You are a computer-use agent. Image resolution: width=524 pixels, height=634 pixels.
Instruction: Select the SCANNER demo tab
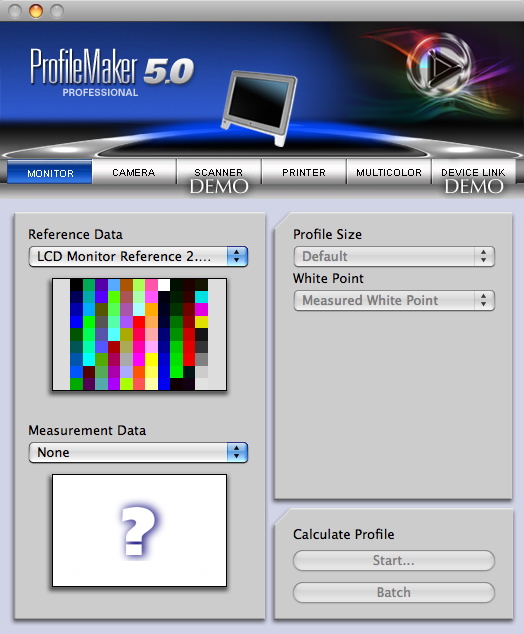point(219,173)
